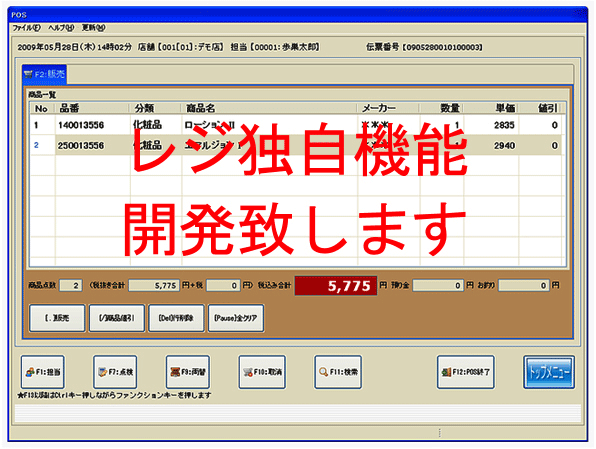
Task: Click the [Pause]全クリア button
Action: [236, 318]
